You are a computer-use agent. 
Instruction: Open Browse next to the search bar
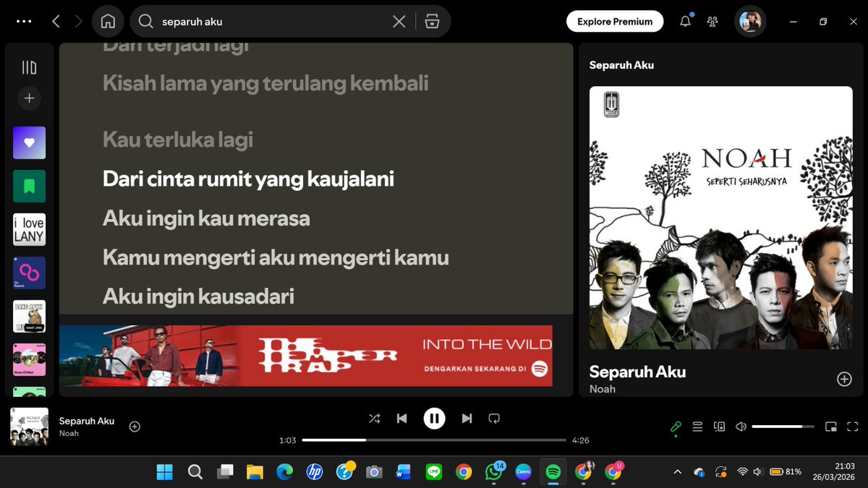[433, 22]
